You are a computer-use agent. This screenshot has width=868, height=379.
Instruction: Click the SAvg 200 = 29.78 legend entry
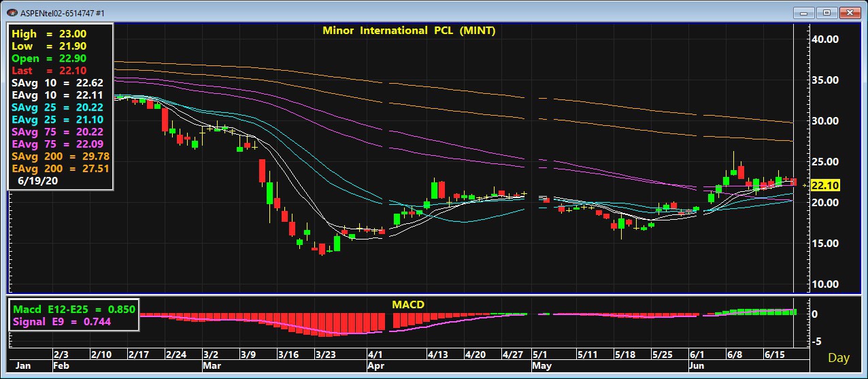(x=61, y=156)
